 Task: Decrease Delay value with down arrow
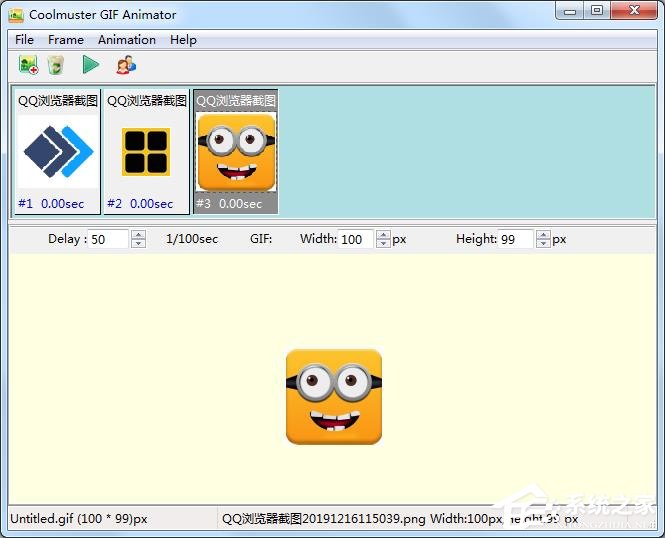click(139, 243)
